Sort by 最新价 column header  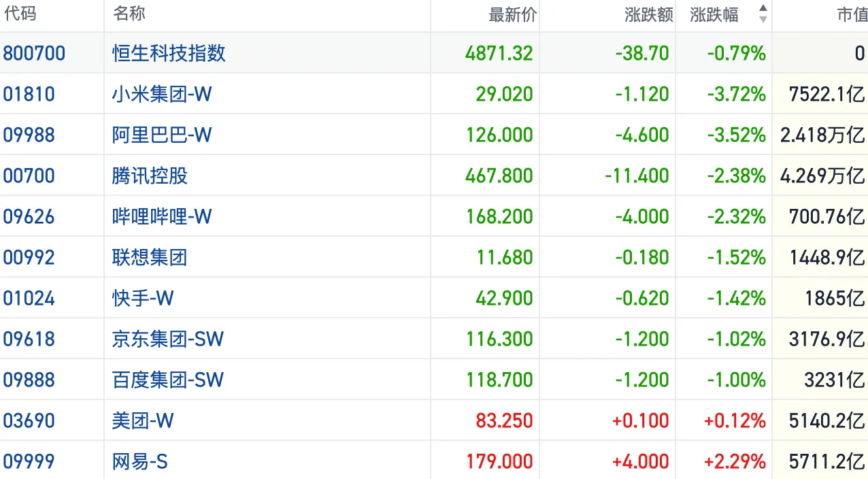512,15
